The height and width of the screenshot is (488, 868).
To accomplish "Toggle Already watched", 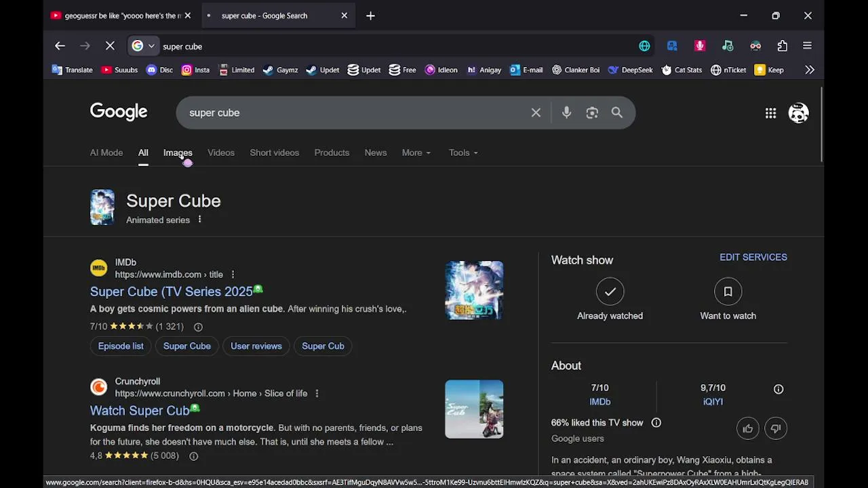I will 610,291.
